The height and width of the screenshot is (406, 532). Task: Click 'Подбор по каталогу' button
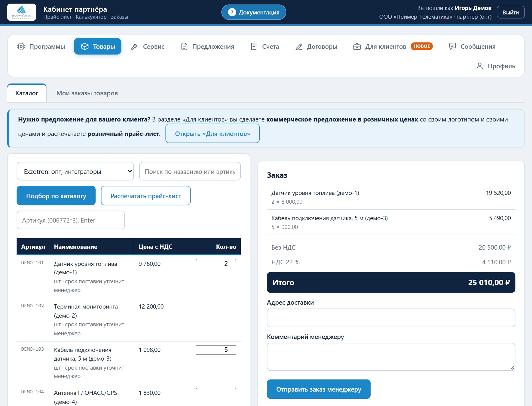tap(56, 196)
